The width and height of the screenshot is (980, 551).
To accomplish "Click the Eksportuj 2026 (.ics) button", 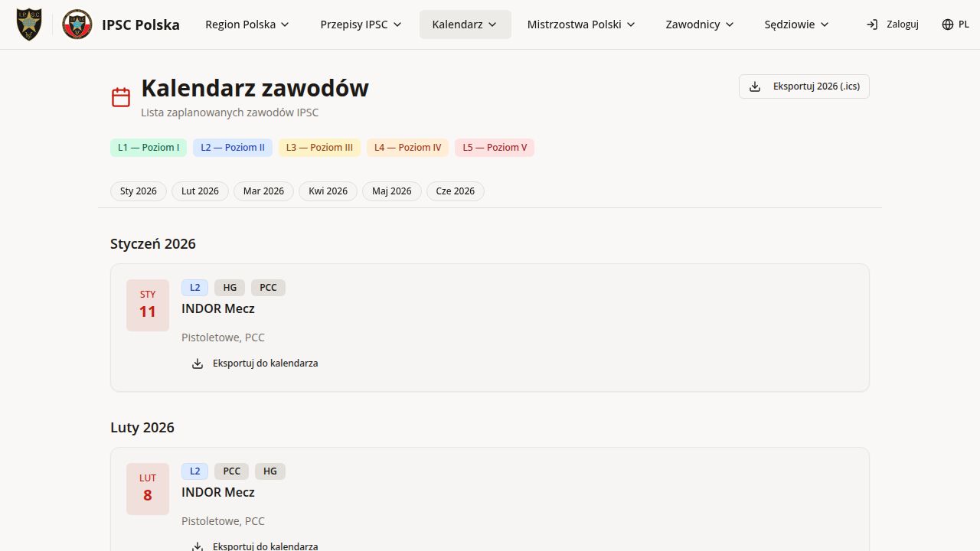I will coord(804,86).
